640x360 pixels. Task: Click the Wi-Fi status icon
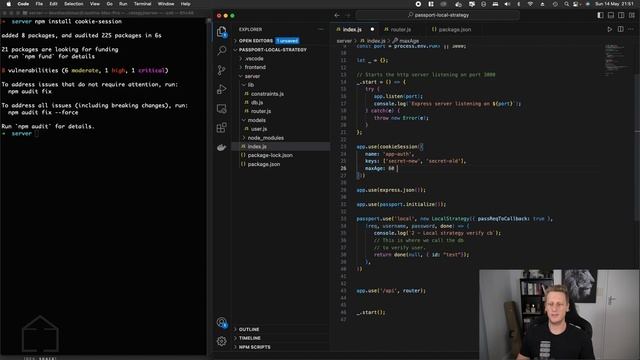tap(530, 4)
